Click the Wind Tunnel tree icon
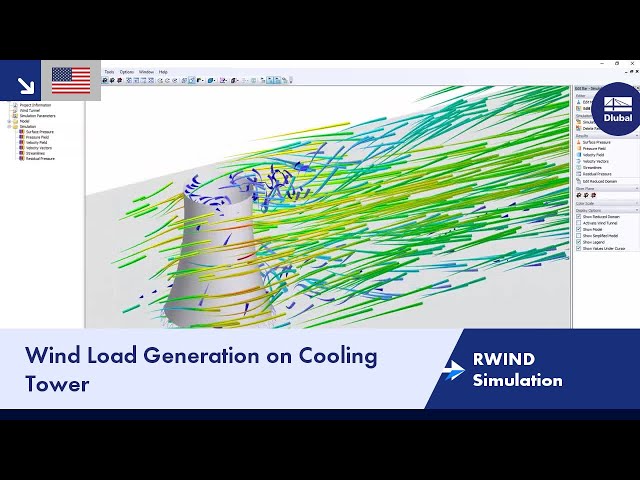Viewport: 640px width, 480px height. point(16,110)
